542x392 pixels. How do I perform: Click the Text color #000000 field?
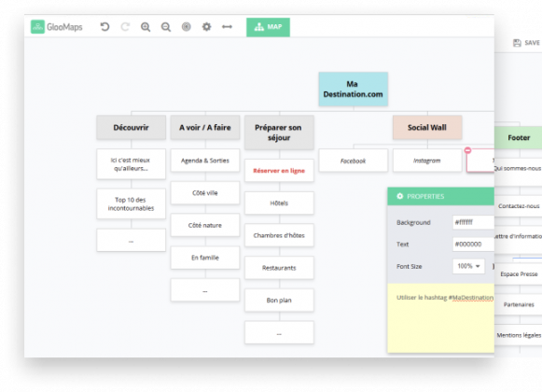(x=473, y=245)
